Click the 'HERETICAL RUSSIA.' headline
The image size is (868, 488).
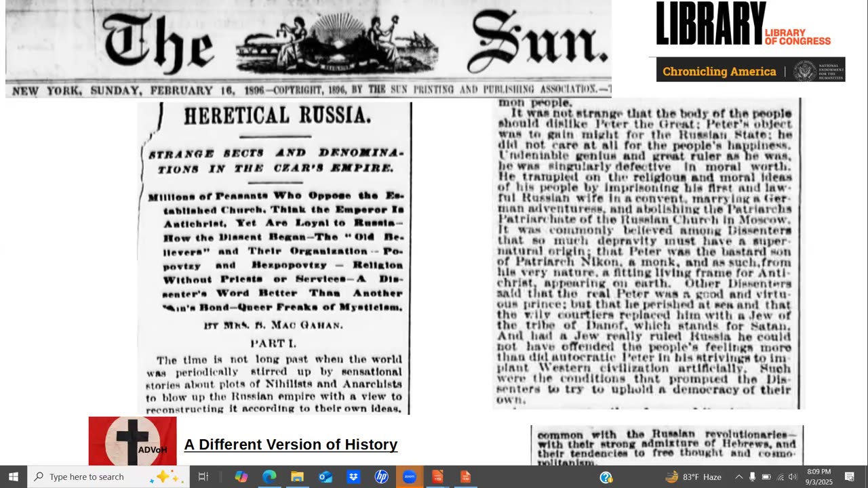277,115
